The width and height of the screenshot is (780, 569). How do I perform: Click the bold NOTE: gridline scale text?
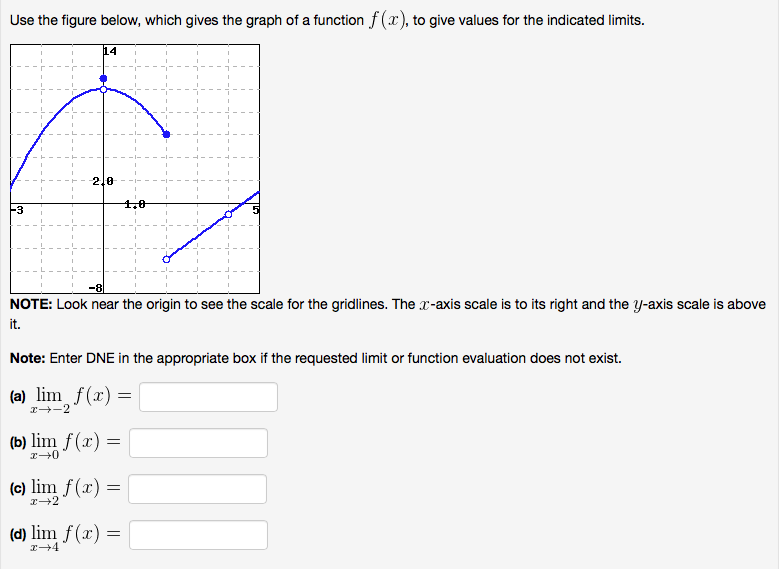pyautogui.click(x=31, y=304)
